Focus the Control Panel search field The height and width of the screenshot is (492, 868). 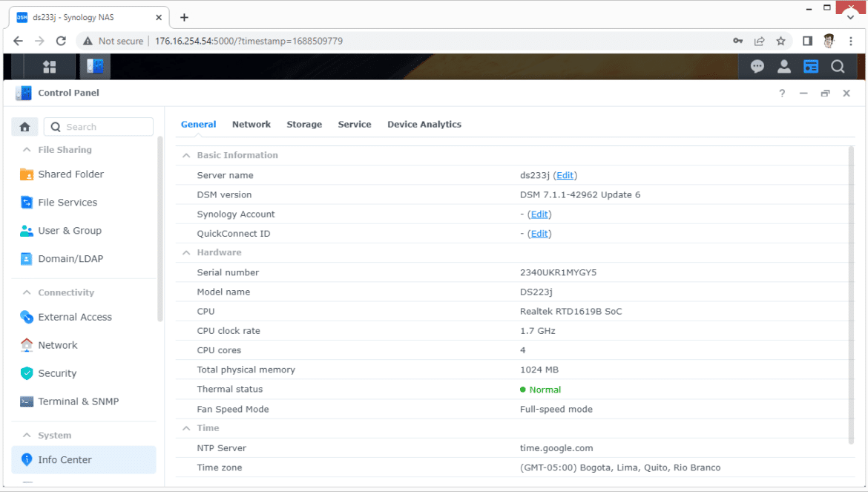pyautogui.click(x=99, y=127)
